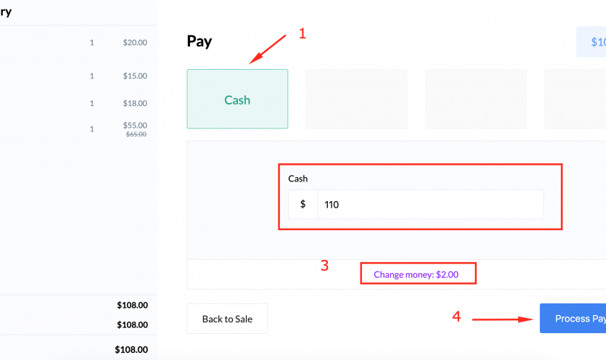Image resolution: width=606 pixels, height=360 pixels.
Task: Go back using Back to Sale
Action: [227, 319]
